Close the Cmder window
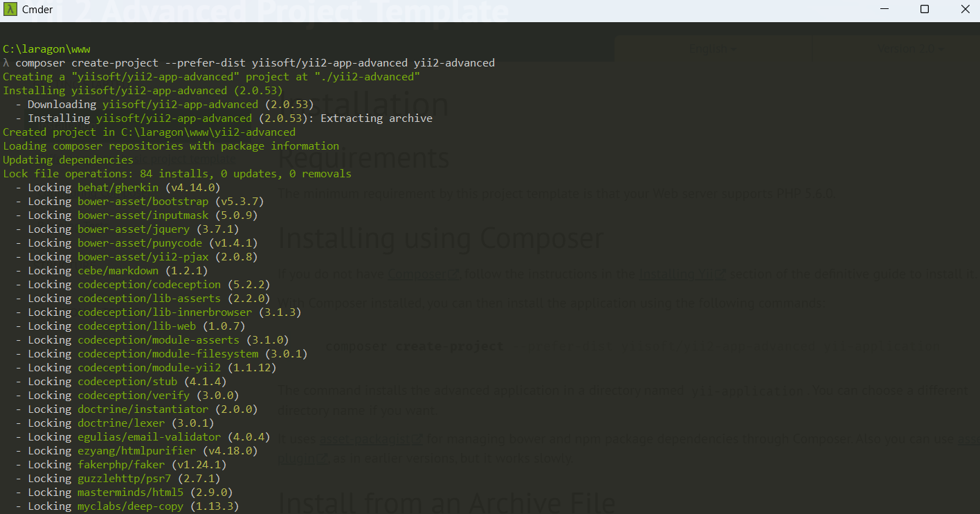 (x=965, y=10)
